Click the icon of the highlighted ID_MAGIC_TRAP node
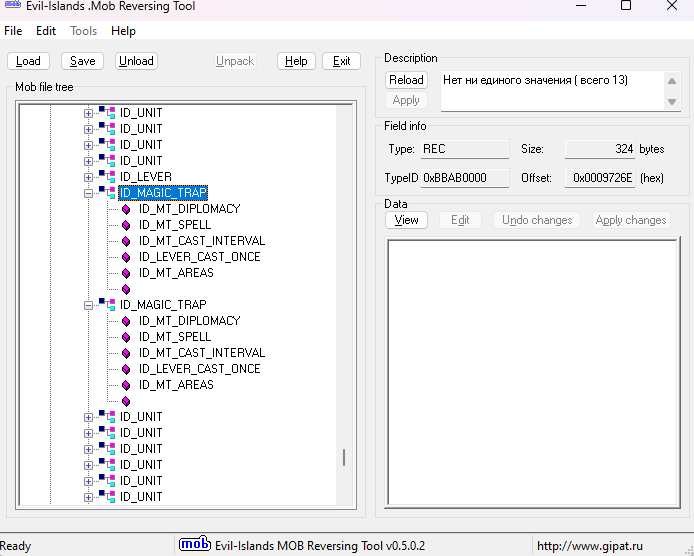This screenshot has height=556, width=694. 106,193
